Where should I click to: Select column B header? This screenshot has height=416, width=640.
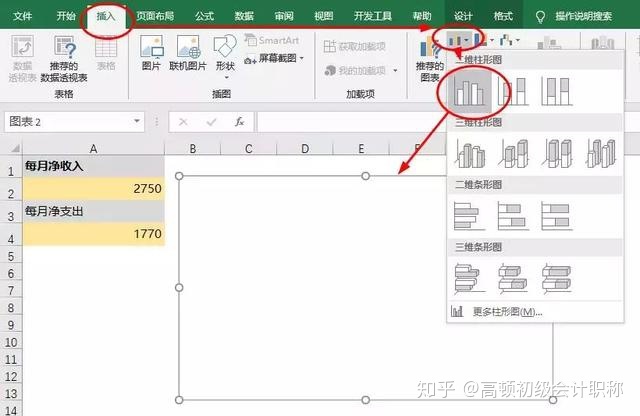193,148
